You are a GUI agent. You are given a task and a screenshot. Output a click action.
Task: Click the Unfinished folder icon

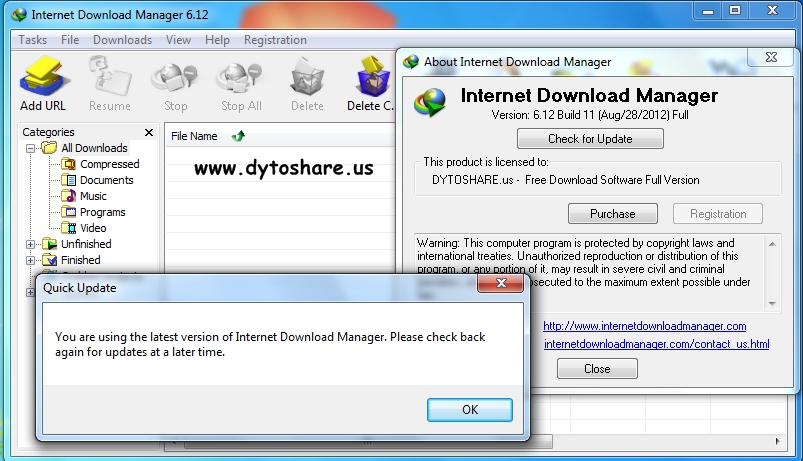50,243
